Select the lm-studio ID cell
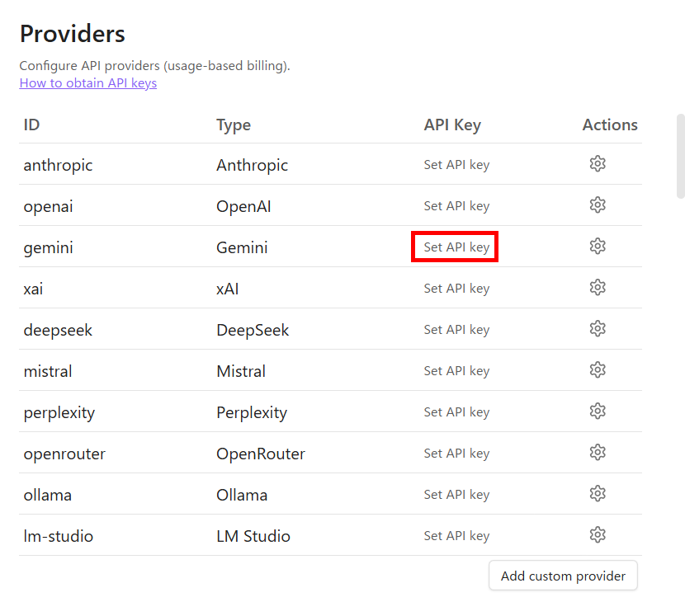This screenshot has width=685, height=616. pos(58,536)
